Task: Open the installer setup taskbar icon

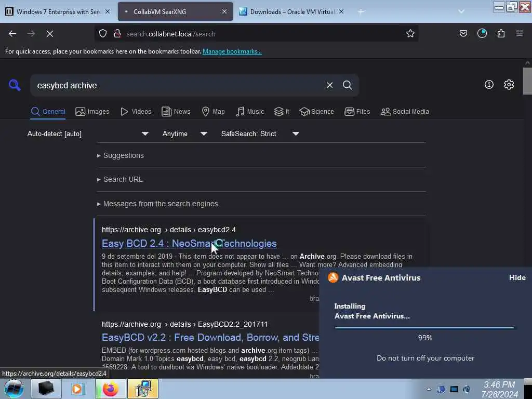Action: point(143,389)
